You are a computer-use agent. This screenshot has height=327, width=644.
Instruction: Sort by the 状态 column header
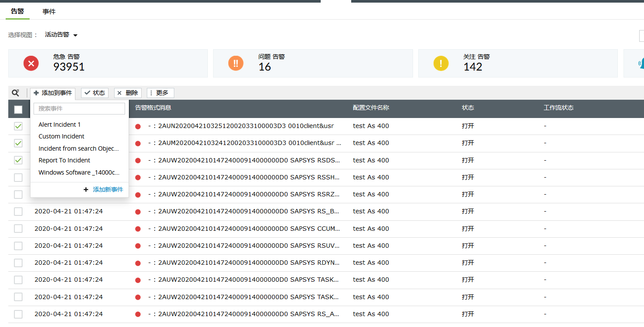pos(468,108)
